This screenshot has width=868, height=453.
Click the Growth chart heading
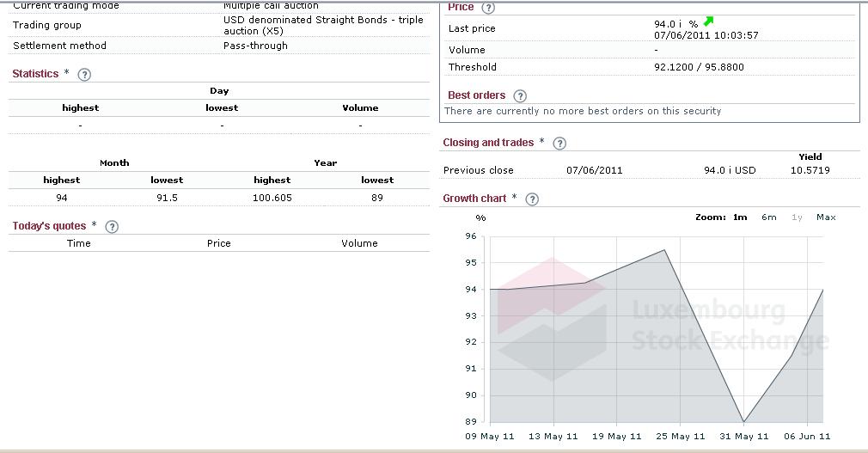click(474, 199)
